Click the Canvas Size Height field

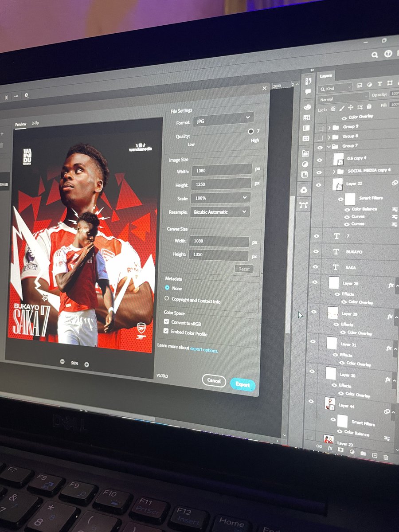(x=219, y=255)
